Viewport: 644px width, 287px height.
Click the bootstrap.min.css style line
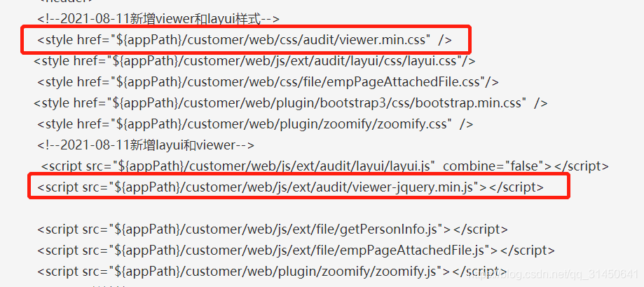pyautogui.click(x=290, y=102)
